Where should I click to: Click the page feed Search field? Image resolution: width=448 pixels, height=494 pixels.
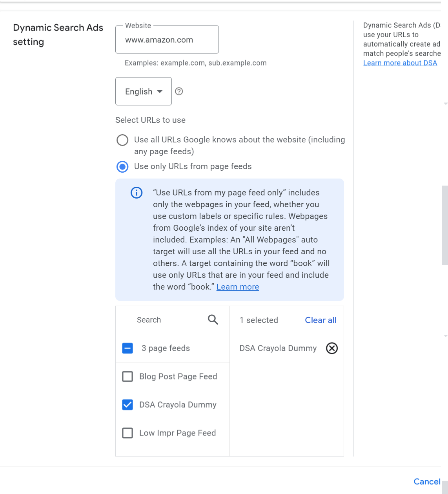click(x=173, y=320)
